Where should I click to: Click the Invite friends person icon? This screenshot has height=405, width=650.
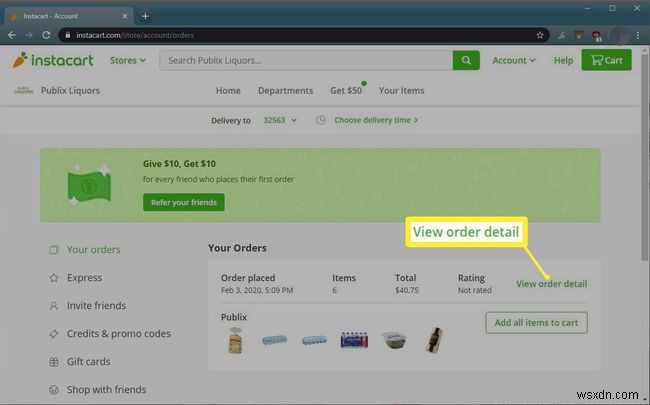(53, 306)
